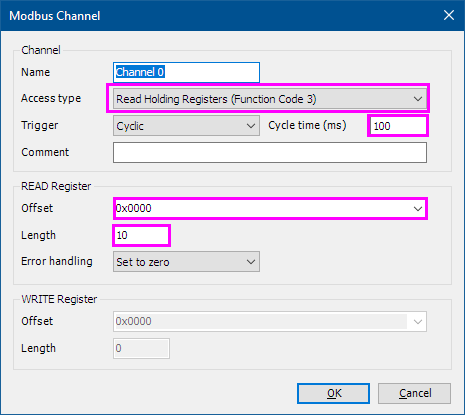This screenshot has height=415, width=465.
Task: Click the Name field containing Channel 0
Action: tap(186, 72)
